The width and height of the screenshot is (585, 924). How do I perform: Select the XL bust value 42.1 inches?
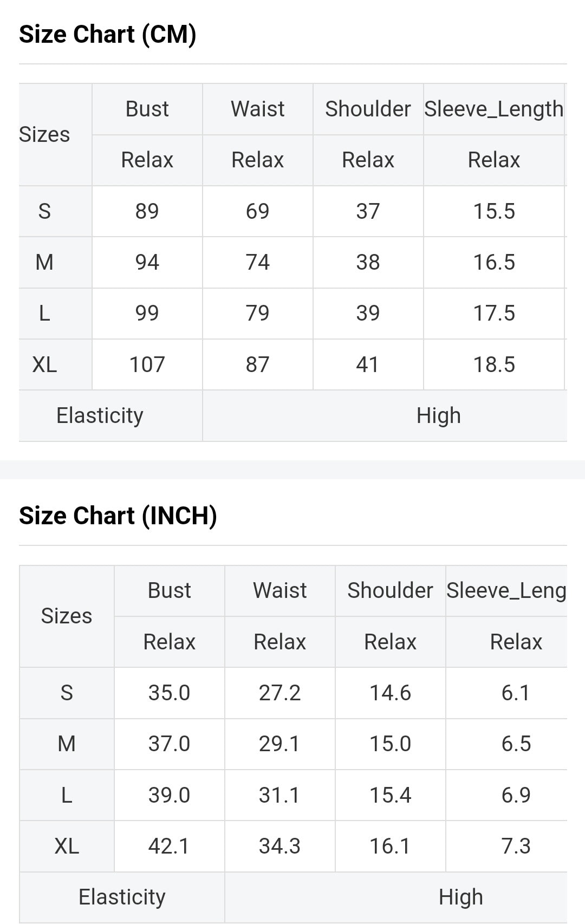(x=169, y=846)
